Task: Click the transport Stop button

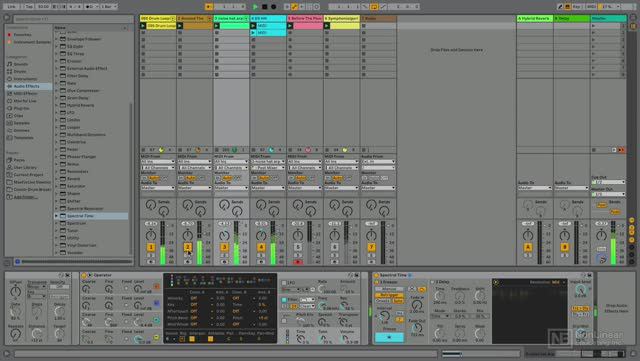Action: tap(264, 7)
